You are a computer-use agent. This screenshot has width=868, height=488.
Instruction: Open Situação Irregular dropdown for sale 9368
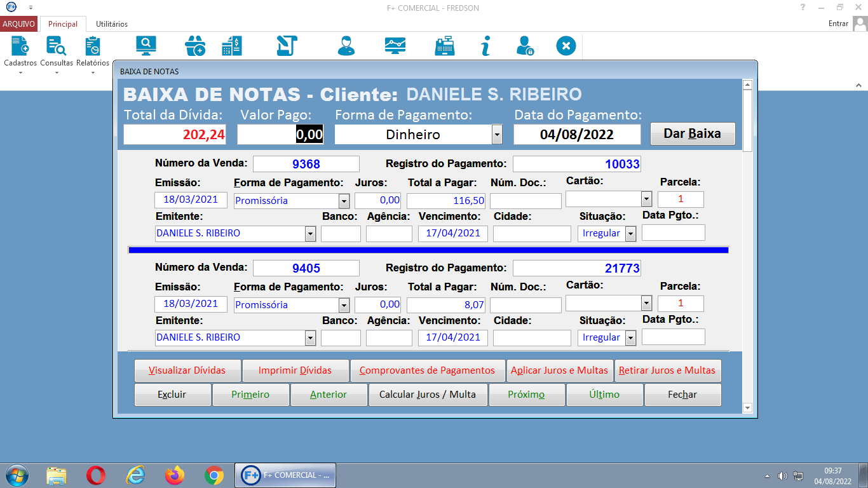tap(630, 233)
